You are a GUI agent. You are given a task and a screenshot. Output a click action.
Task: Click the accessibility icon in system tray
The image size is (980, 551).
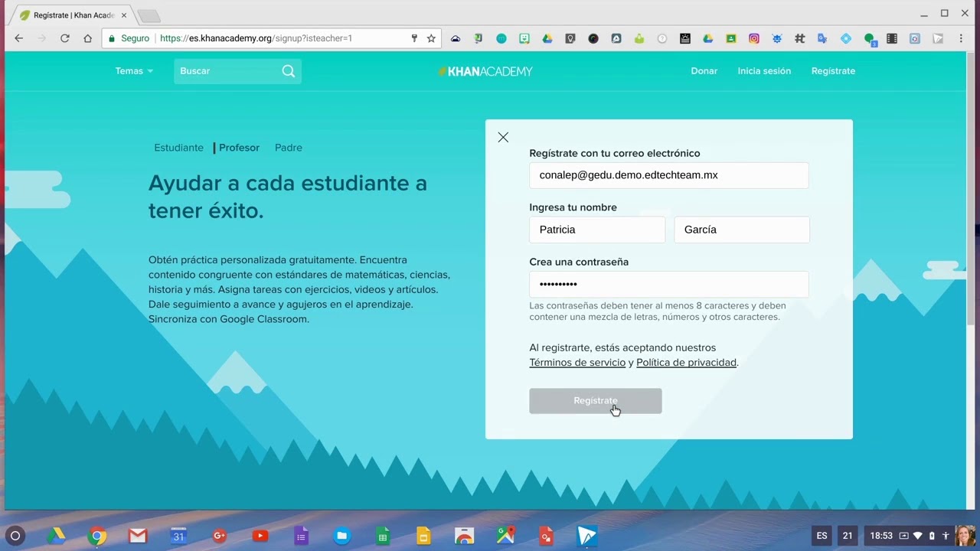946,536
